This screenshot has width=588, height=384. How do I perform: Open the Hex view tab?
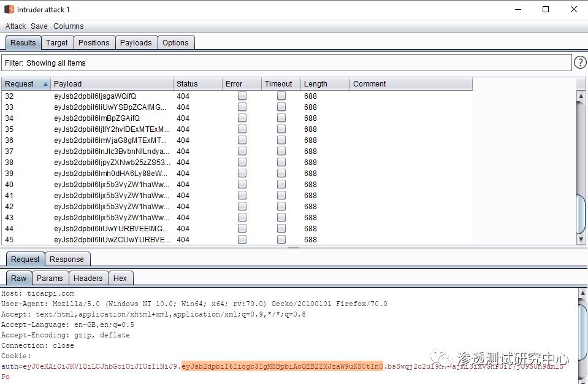point(120,278)
